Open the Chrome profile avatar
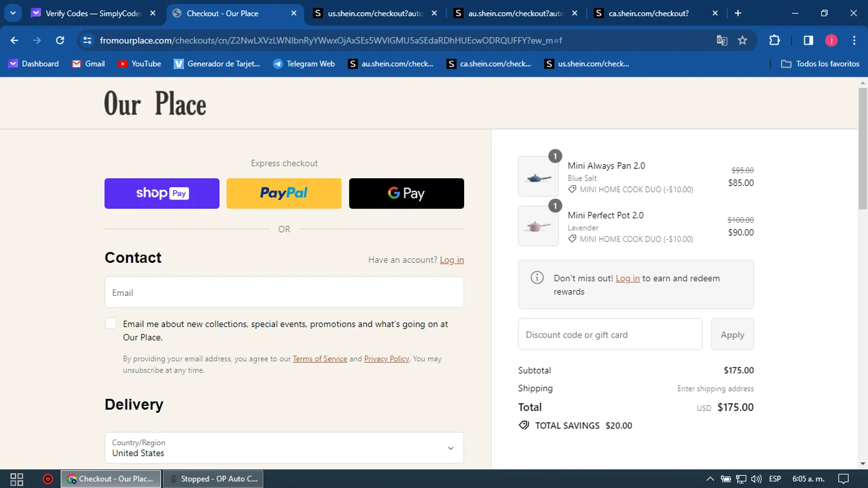 point(832,40)
